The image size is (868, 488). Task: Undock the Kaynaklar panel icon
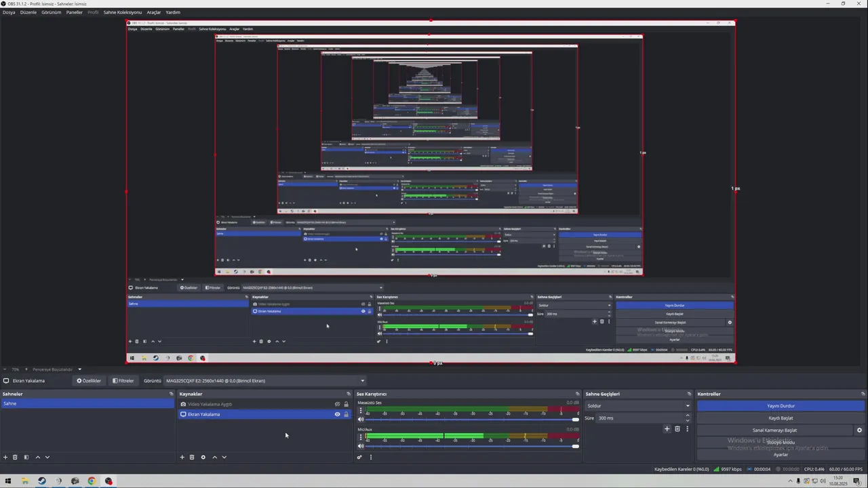click(349, 394)
